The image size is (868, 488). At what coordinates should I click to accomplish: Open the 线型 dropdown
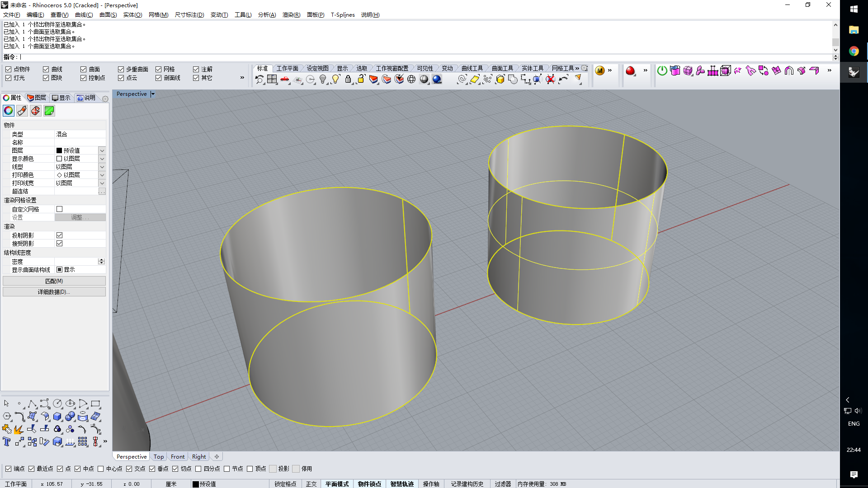click(x=102, y=167)
